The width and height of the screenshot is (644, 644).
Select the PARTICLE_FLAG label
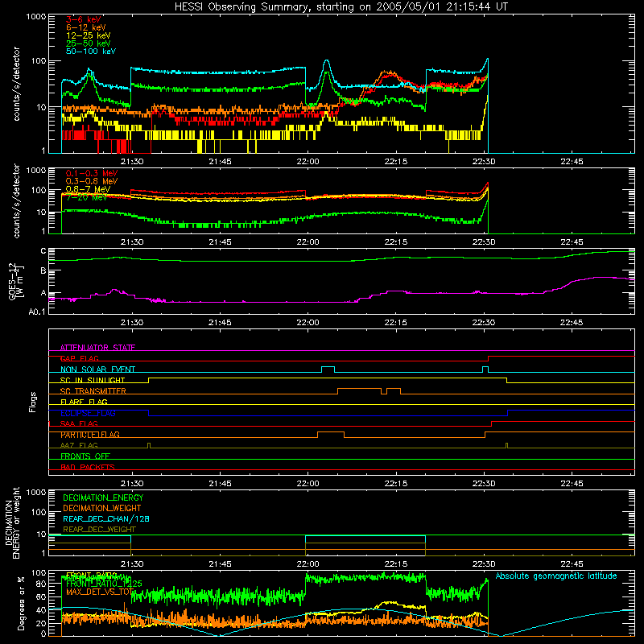(90, 435)
